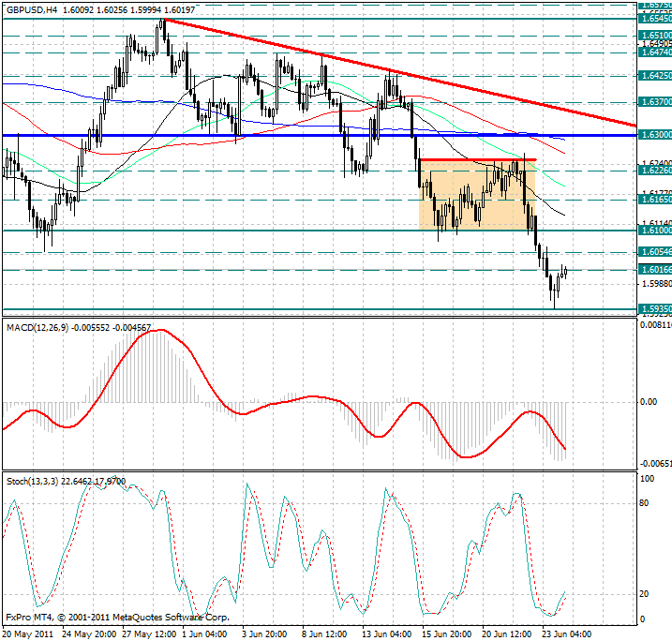
Task: Select the 1.64250 price axis label
Action: pos(654,75)
